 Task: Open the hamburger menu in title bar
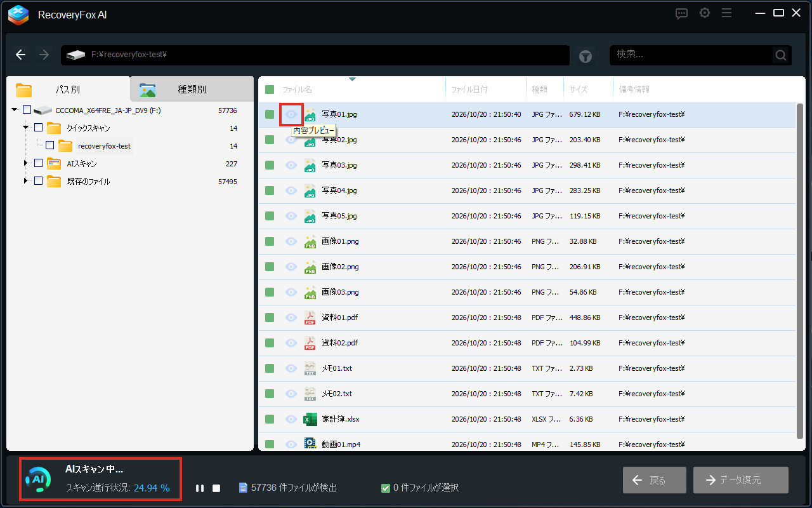(727, 13)
